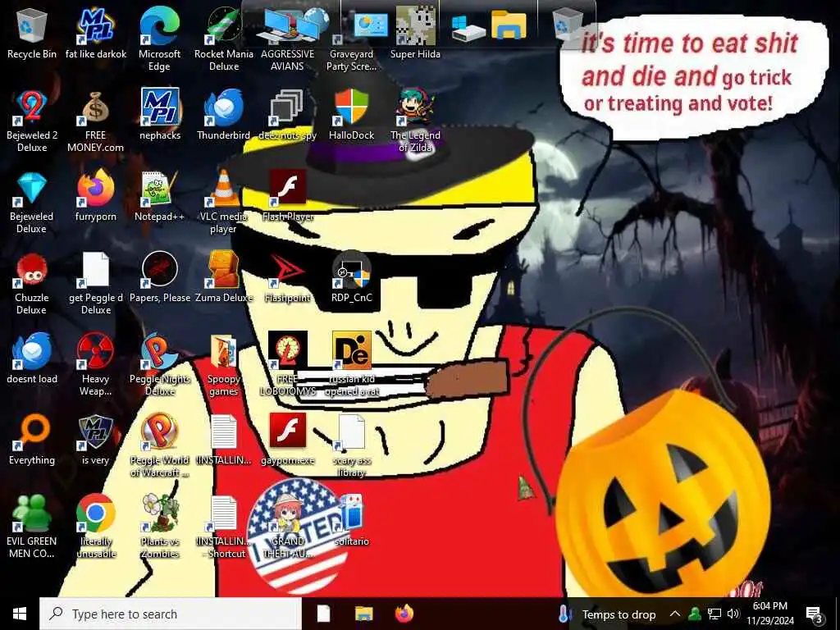Open the blank document taskbar item
840x630 pixels.
tap(323, 614)
